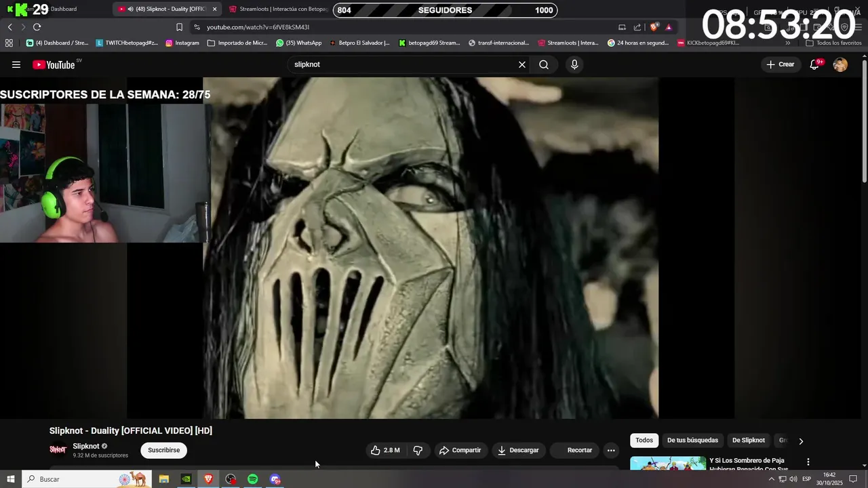This screenshot has height=488, width=868.
Task: Open the more actions three-dot button
Action: click(611, 450)
